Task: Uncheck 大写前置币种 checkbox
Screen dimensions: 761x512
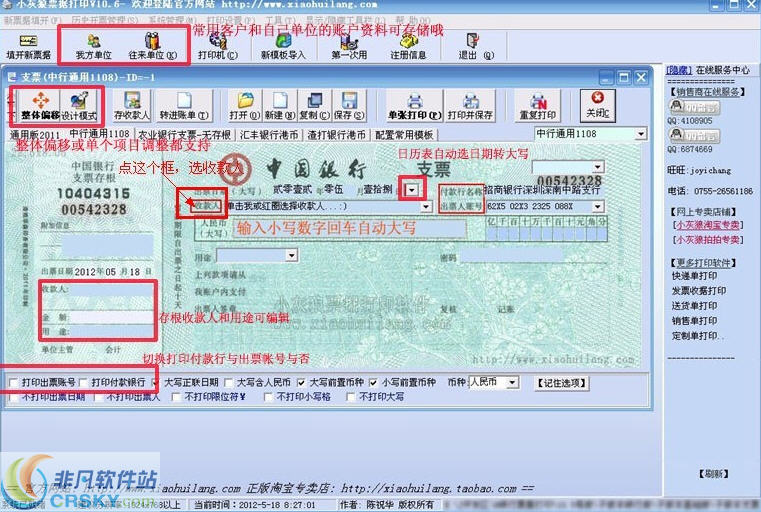Action: 301,383
